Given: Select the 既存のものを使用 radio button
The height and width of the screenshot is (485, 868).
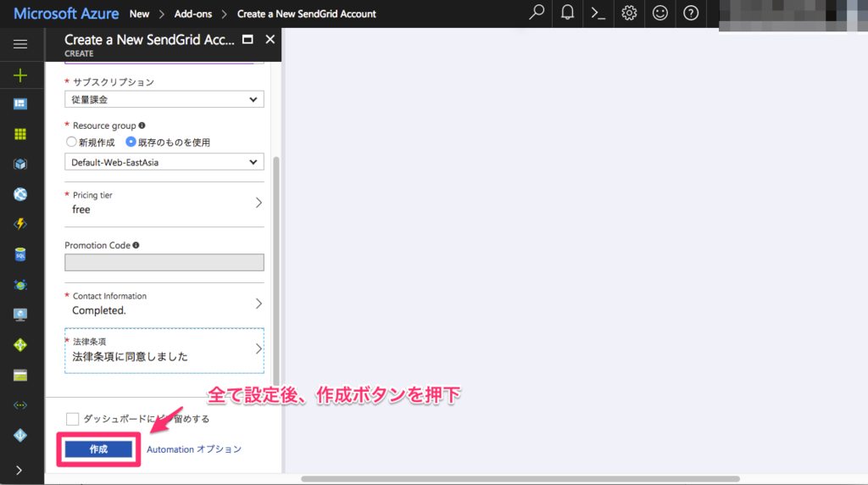Looking at the screenshot, I should pyautogui.click(x=131, y=142).
